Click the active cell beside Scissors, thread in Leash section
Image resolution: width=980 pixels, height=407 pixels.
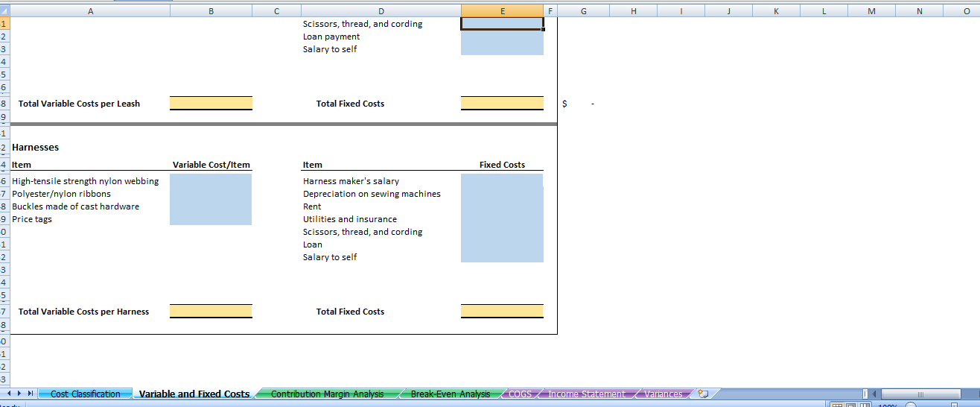click(x=502, y=24)
